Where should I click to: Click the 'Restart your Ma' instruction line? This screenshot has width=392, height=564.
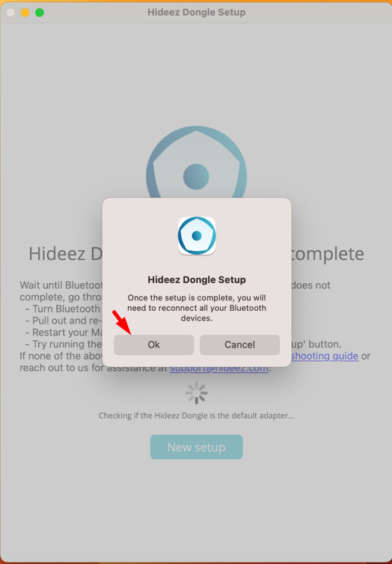64,333
